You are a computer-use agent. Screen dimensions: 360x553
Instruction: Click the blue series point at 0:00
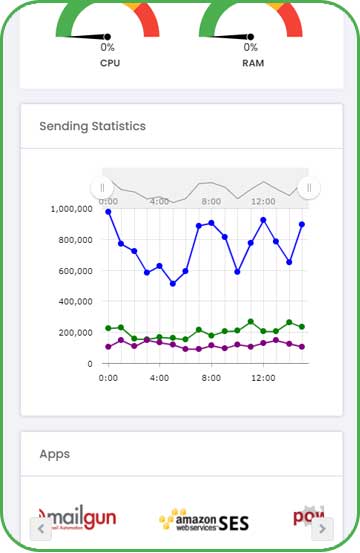[x=108, y=212]
